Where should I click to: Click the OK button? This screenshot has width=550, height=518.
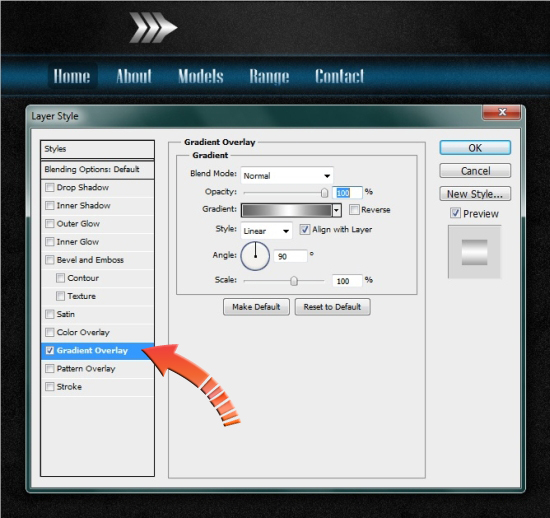click(475, 148)
